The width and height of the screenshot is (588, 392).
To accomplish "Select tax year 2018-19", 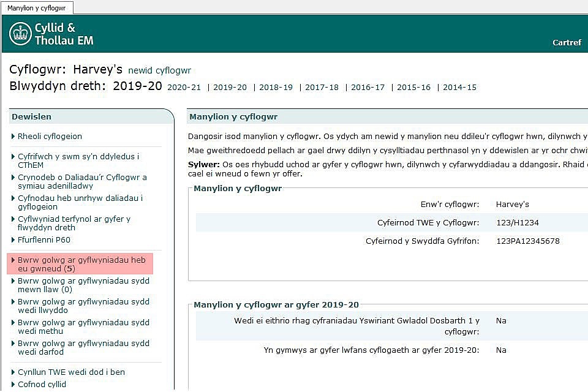I will point(276,88).
